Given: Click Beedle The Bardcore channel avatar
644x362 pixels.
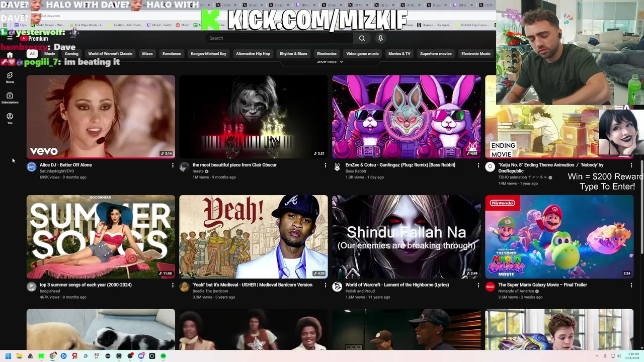Looking at the screenshot, I should tap(184, 287).
